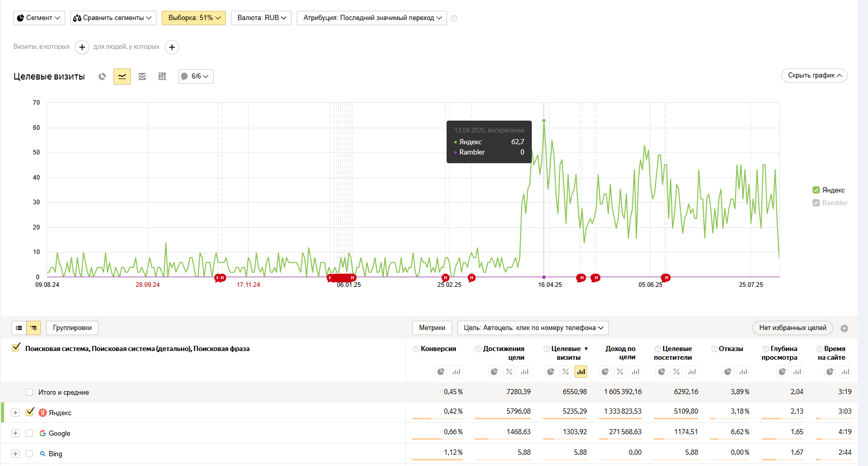Plot Целевые посетители as pie chart

pyautogui.click(x=662, y=372)
